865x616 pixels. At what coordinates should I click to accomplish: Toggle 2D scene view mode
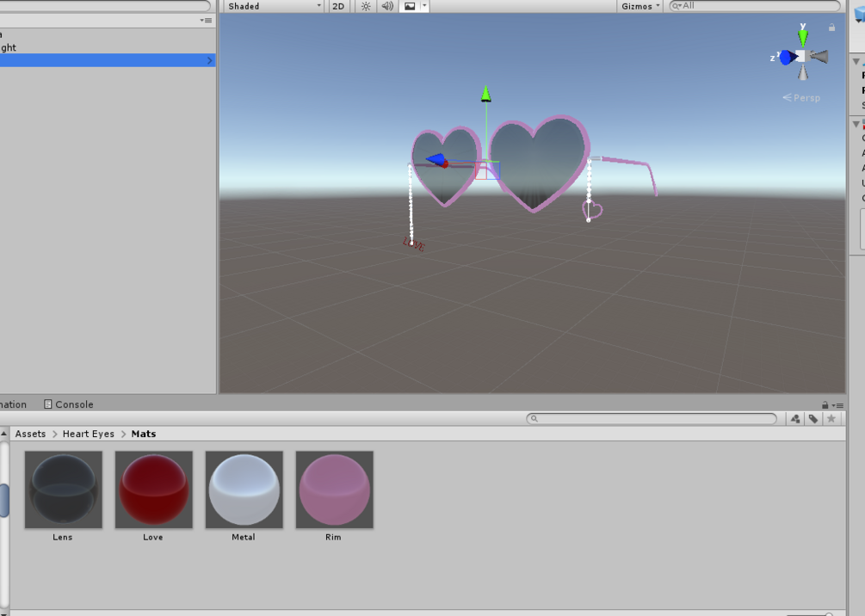tap(338, 6)
